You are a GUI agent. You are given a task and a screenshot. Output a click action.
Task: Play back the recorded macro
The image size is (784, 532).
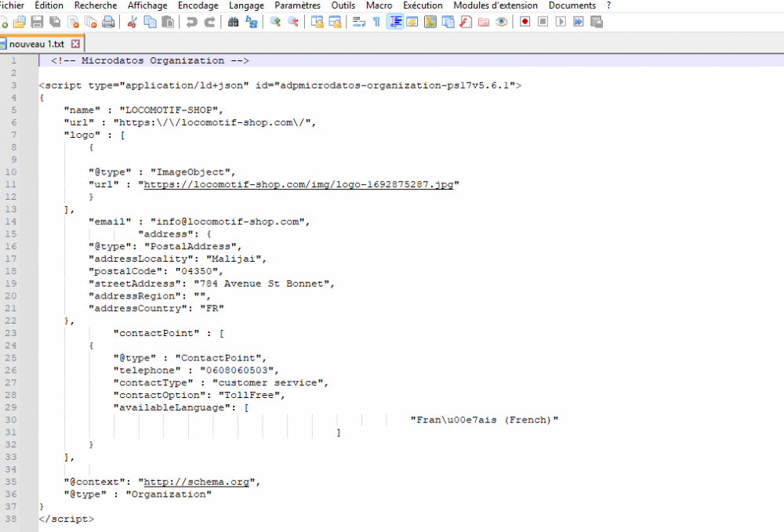pyautogui.click(x=561, y=22)
